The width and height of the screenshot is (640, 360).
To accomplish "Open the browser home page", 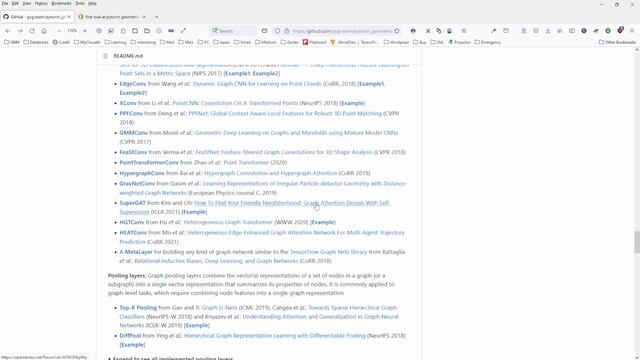I will [44, 31].
